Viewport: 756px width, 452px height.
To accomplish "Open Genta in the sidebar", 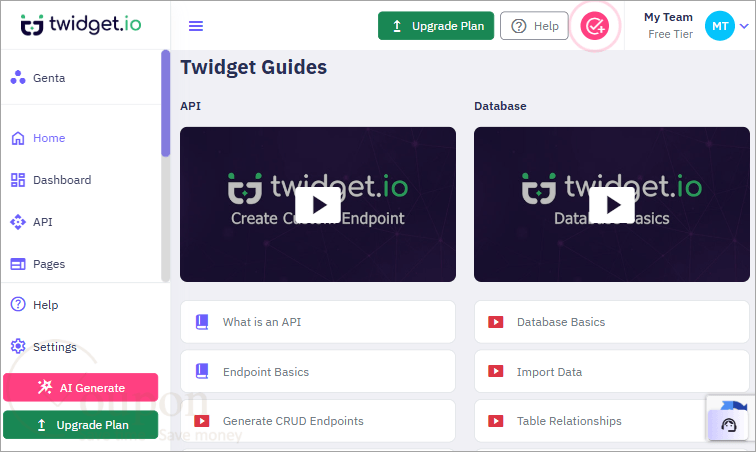I will click(x=81, y=78).
